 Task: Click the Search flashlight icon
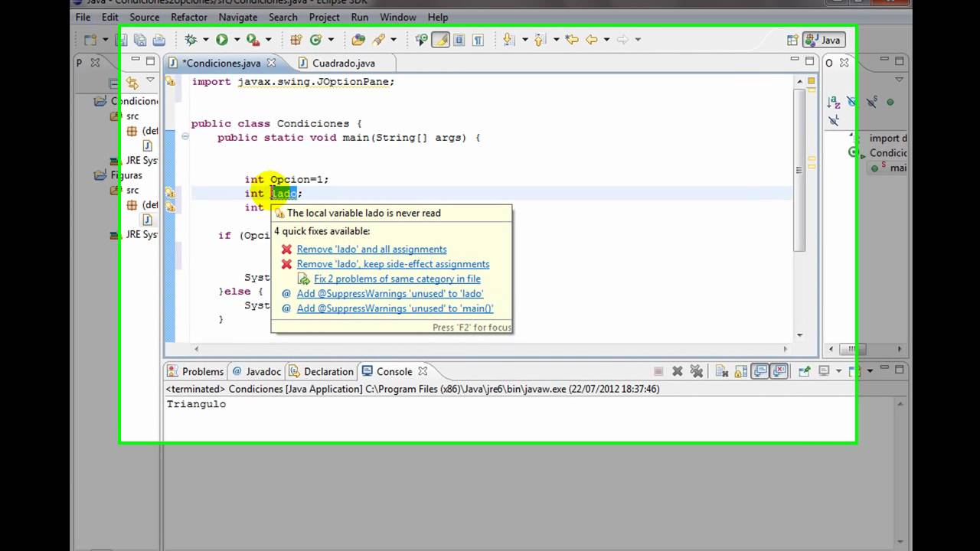377,40
